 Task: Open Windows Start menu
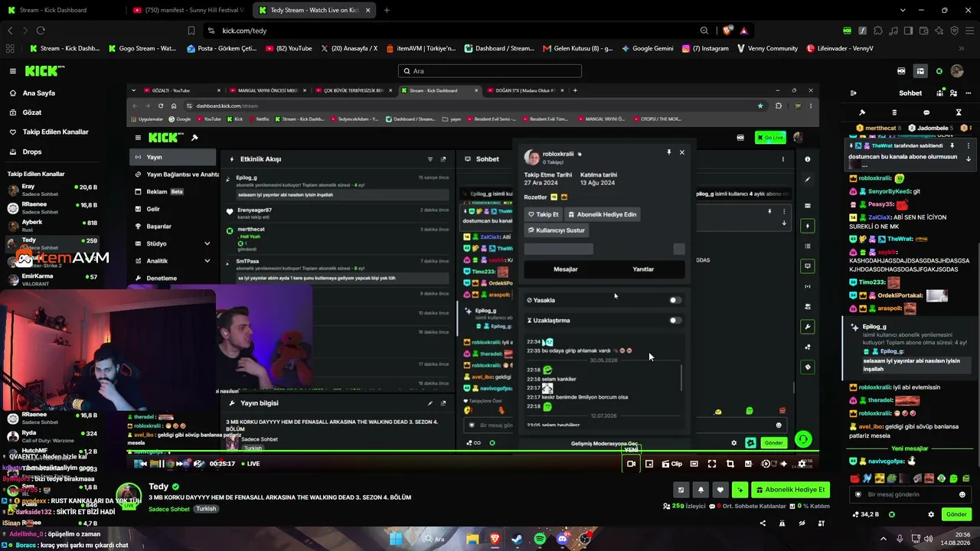(x=396, y=539)
